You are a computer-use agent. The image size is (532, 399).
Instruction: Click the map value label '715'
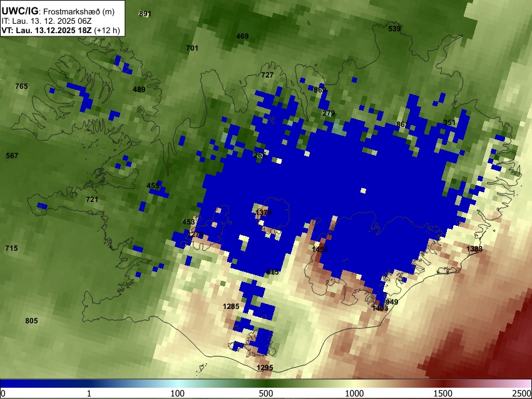[x=11, y=248]
